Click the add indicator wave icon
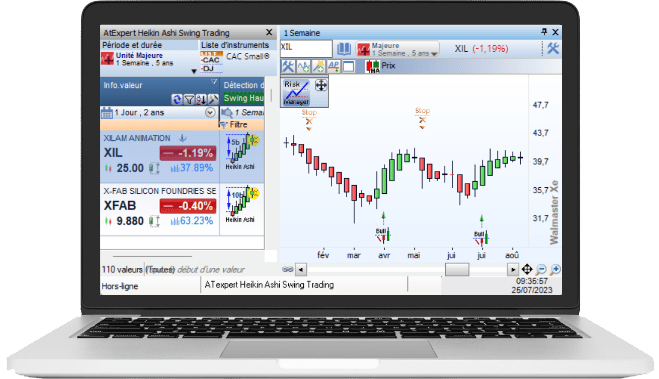This screenshot has width=659, height=379. (x=303, y=66)
